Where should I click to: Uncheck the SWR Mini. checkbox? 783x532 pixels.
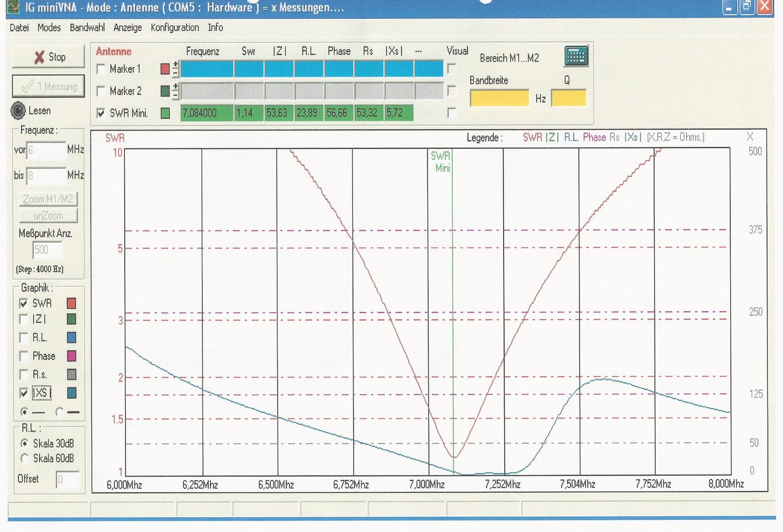click(x=101, y=113)
